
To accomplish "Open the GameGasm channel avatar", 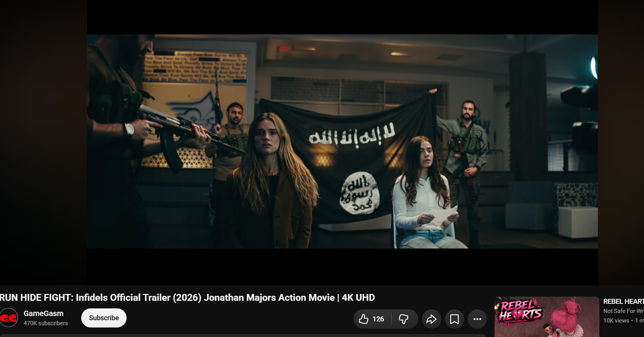I will 9,318.
